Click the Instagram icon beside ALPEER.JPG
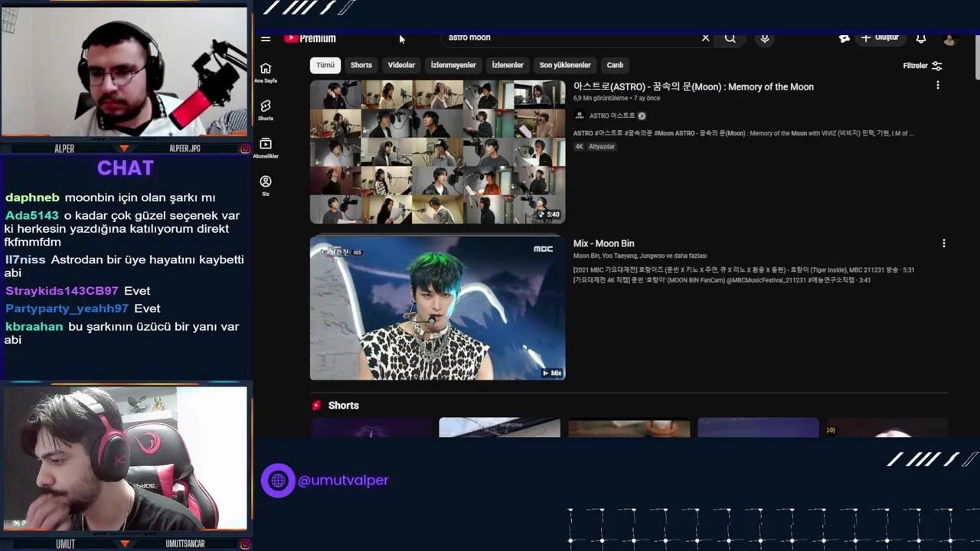The image size is (980, 551). coord(245,148)
